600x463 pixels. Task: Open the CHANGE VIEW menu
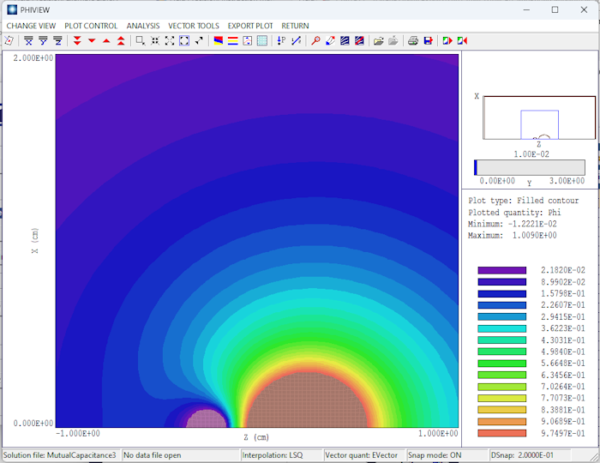click(31, 26)
